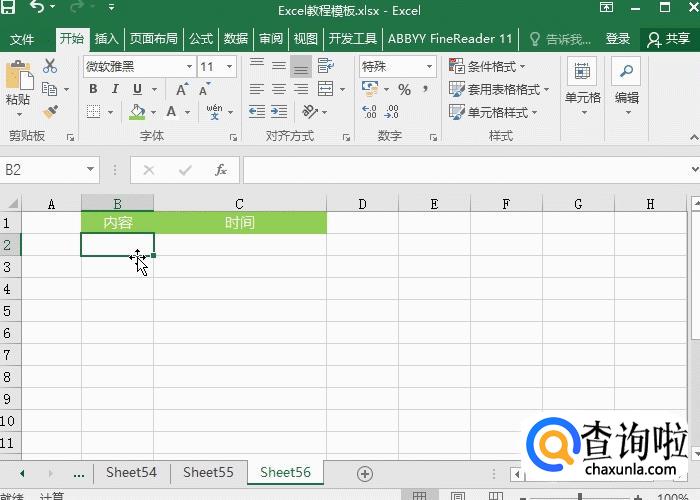The image size is (700, 500).
Task: Toggle Bold formatting
Action: tap(93, 89)
